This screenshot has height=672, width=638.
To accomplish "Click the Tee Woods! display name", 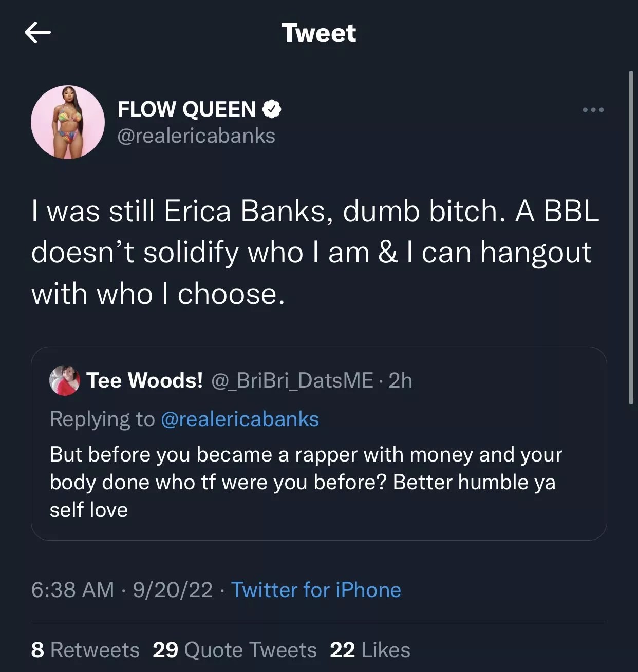I will point(144,380).
